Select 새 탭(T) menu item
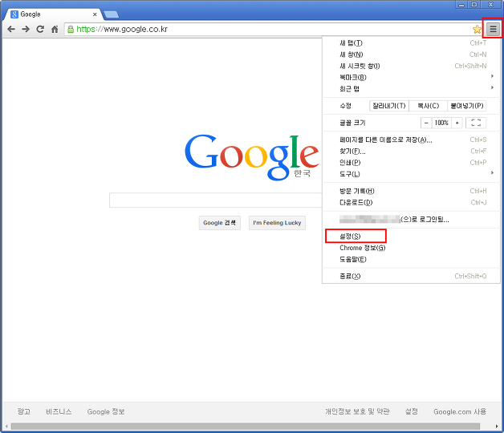 tap(411, 43)
